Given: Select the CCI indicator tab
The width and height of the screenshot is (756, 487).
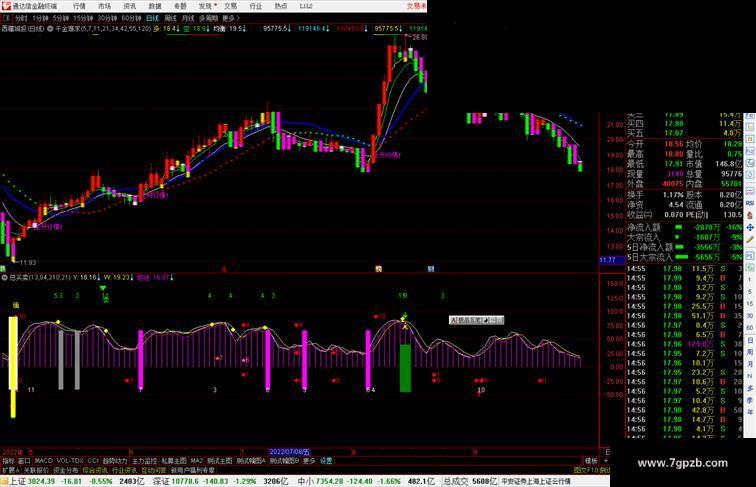Looking at the screenshot, I should tap(93, 461).
